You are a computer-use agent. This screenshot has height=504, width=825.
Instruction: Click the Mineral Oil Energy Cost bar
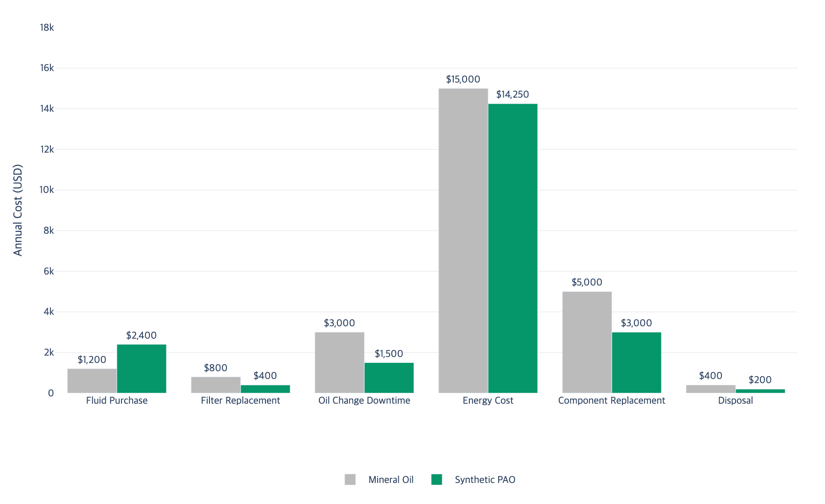click(x=463, y=241)
